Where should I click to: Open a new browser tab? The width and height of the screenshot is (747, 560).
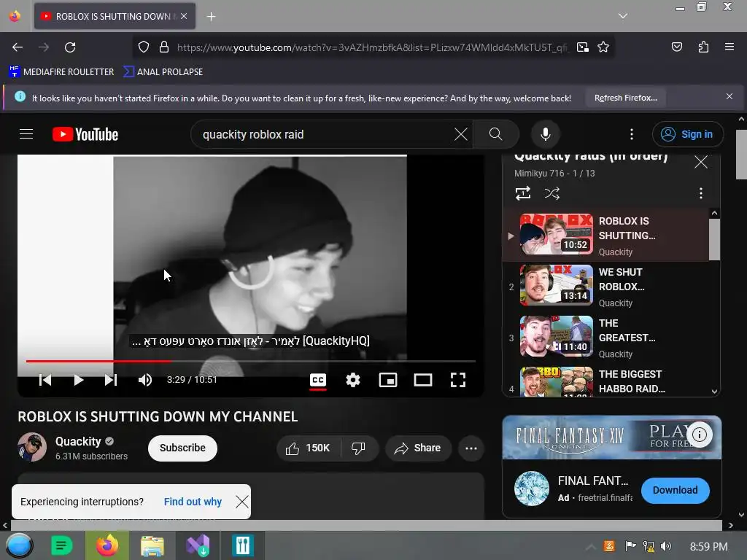pyautogui.click(x=211, y=17)
